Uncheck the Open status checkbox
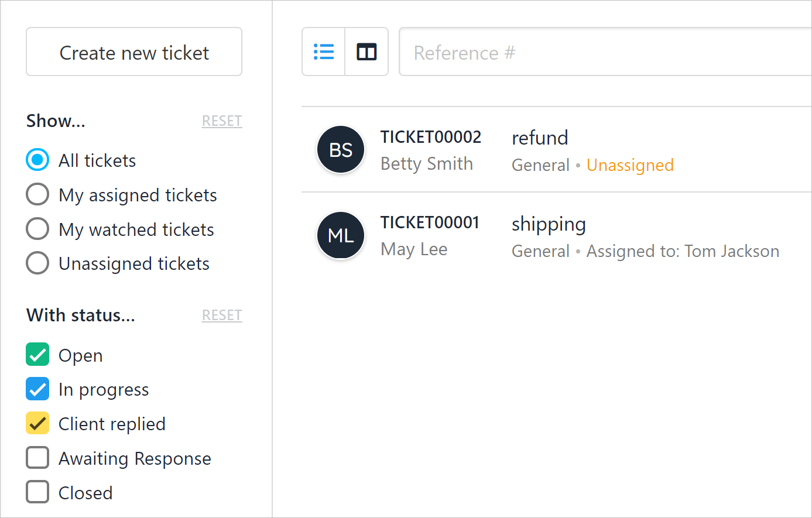This screenshot has width=812, height=518. pos(37,355)
